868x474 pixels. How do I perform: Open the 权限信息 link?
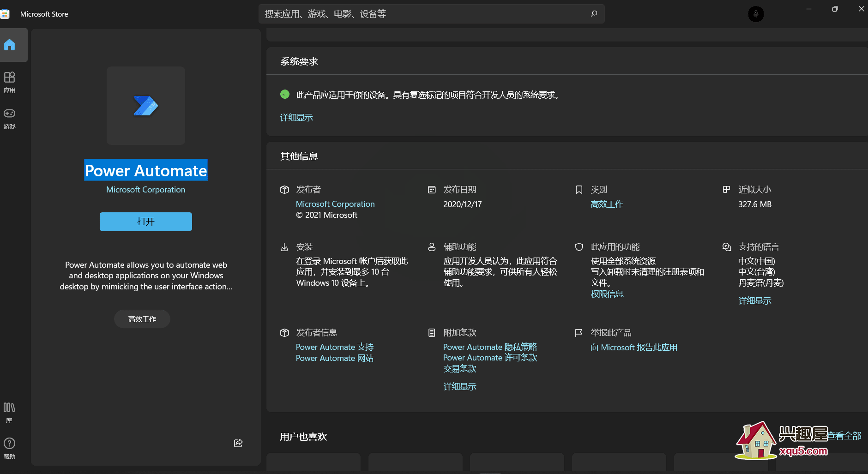(607, 294)
